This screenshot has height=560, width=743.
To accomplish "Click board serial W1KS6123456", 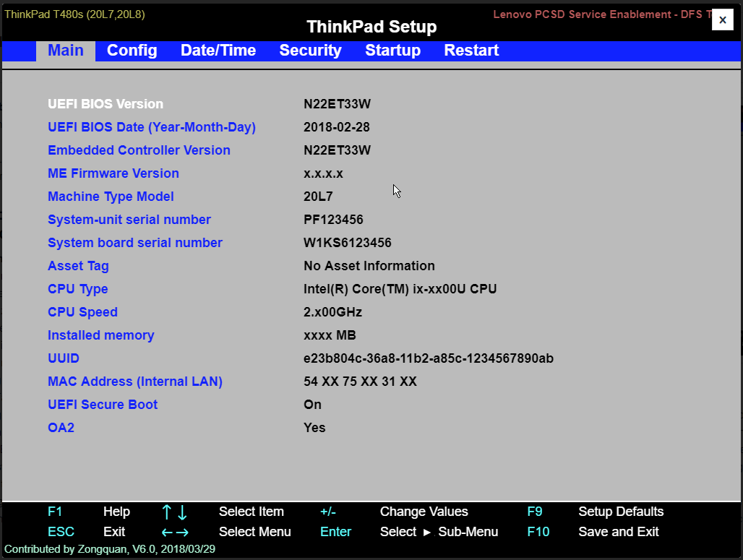I will (x=348, y=243).
